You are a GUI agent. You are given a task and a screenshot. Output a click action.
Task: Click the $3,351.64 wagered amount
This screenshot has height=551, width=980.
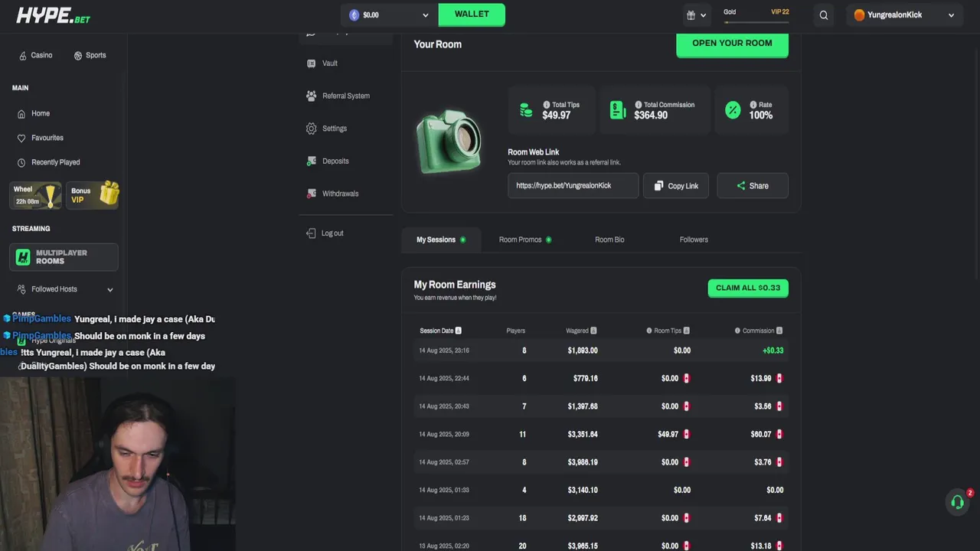point(583,434)
